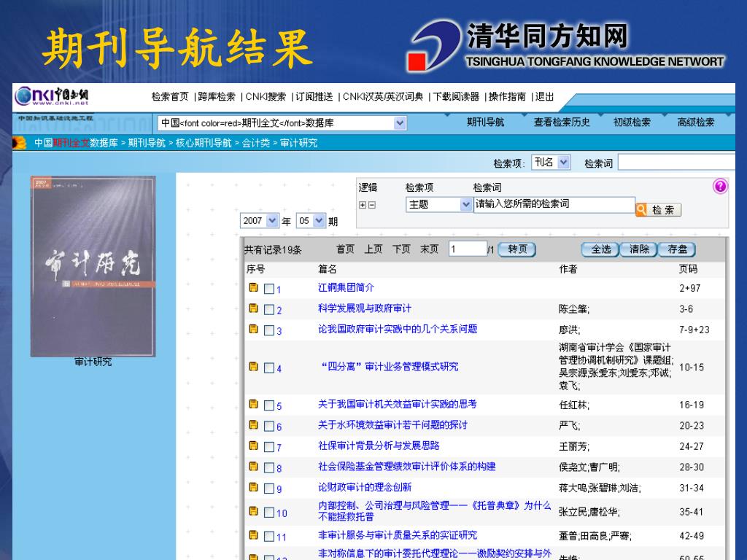Viewport: 747px width, 560px height.
Task: Click the yellow file icon for record 1
Action: click(x=253, y=287)
